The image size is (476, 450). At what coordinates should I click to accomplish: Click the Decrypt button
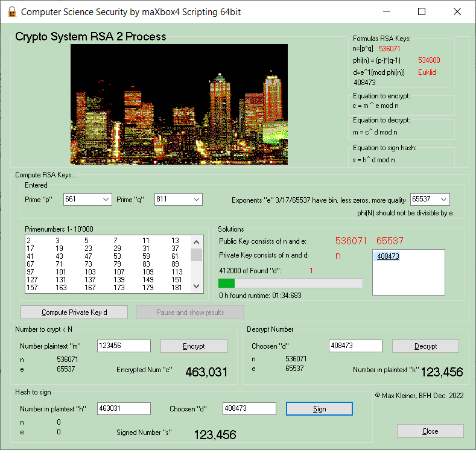coord(425,346)
